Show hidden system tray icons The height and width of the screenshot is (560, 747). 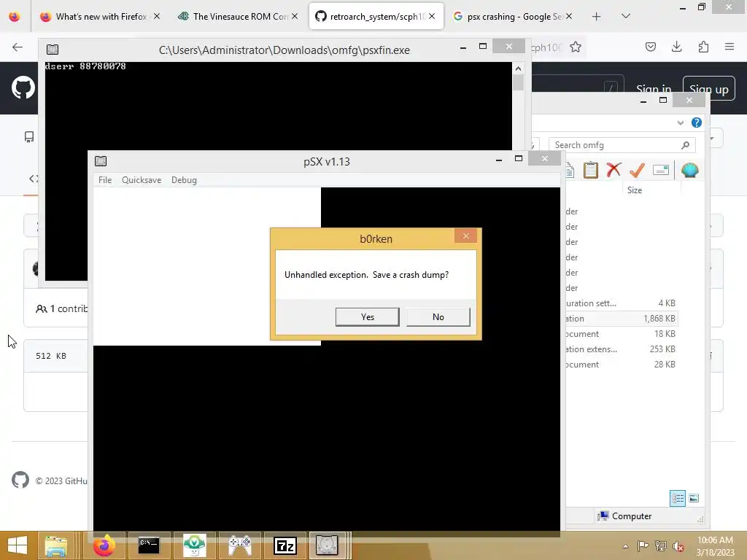(625, 546)
